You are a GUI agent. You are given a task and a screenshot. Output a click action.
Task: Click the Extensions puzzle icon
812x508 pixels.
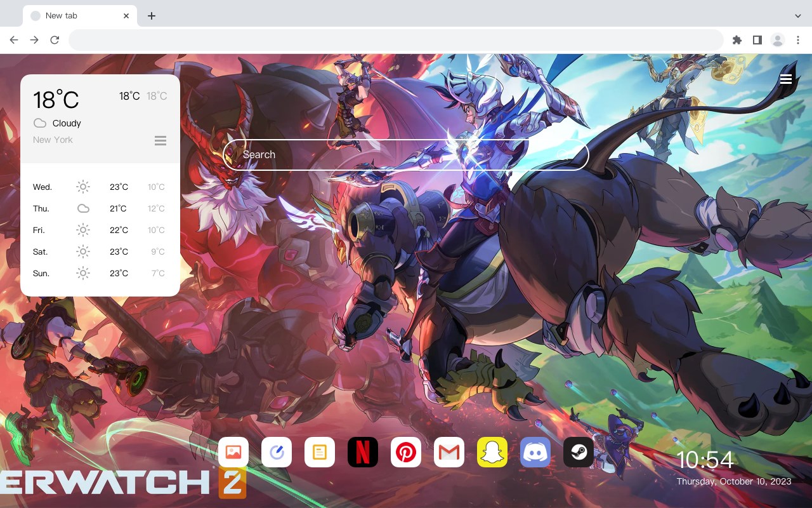(737, 40)
